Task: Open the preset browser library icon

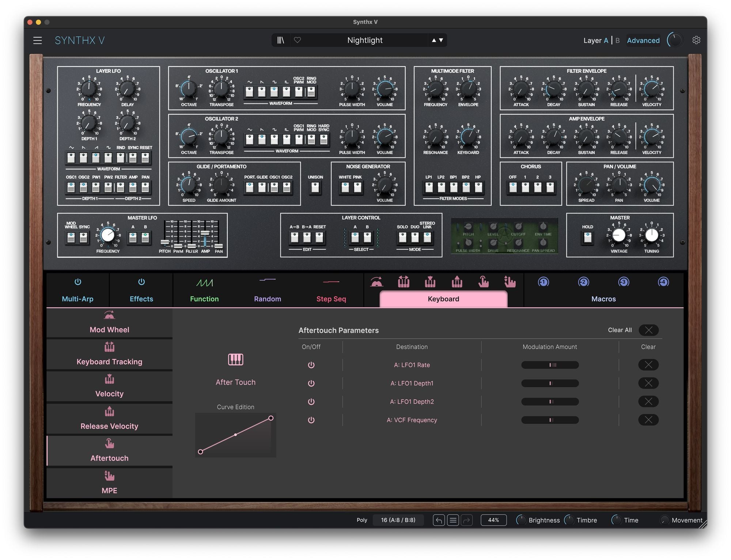Action: pyautogui.click(x=281, y=40)
